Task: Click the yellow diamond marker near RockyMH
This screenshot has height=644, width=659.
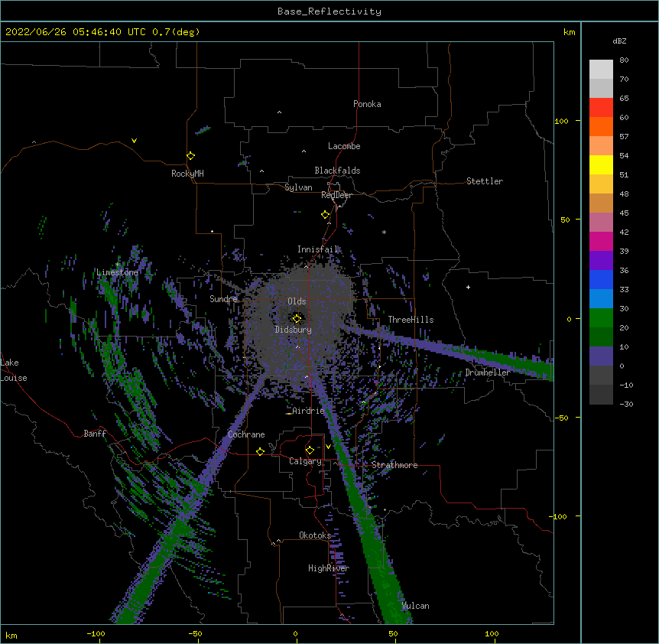Action: click(191, 156)
